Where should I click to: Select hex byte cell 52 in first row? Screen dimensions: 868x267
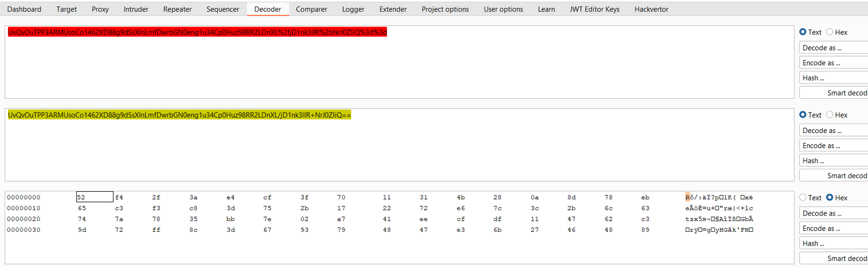coord(94,197)
